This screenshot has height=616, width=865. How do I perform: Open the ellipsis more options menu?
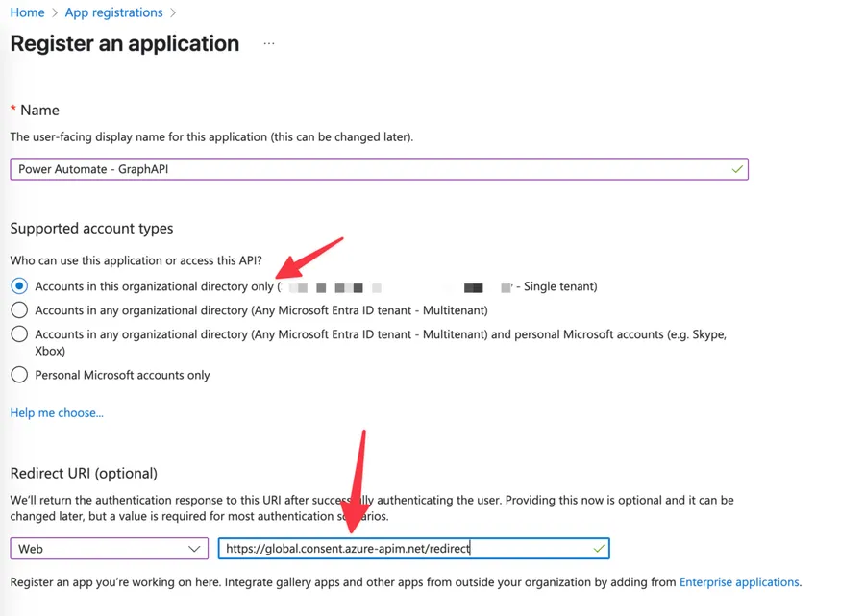pyautogui.click(x=269, y=44)
